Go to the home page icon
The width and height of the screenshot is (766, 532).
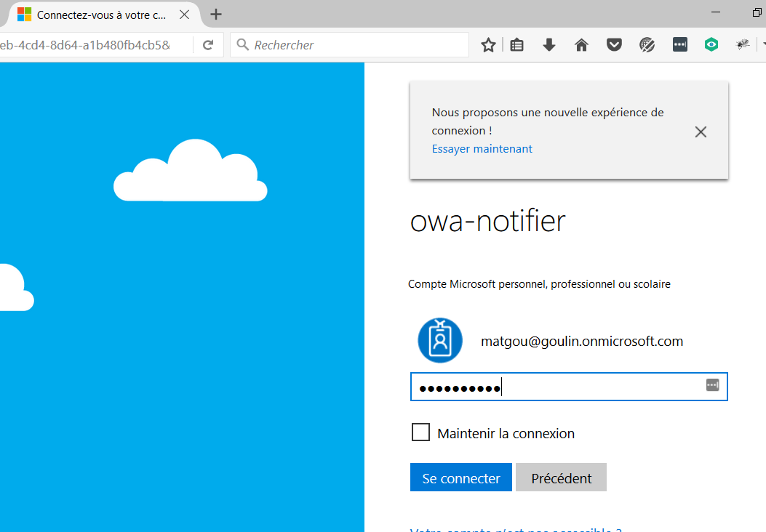581,45
